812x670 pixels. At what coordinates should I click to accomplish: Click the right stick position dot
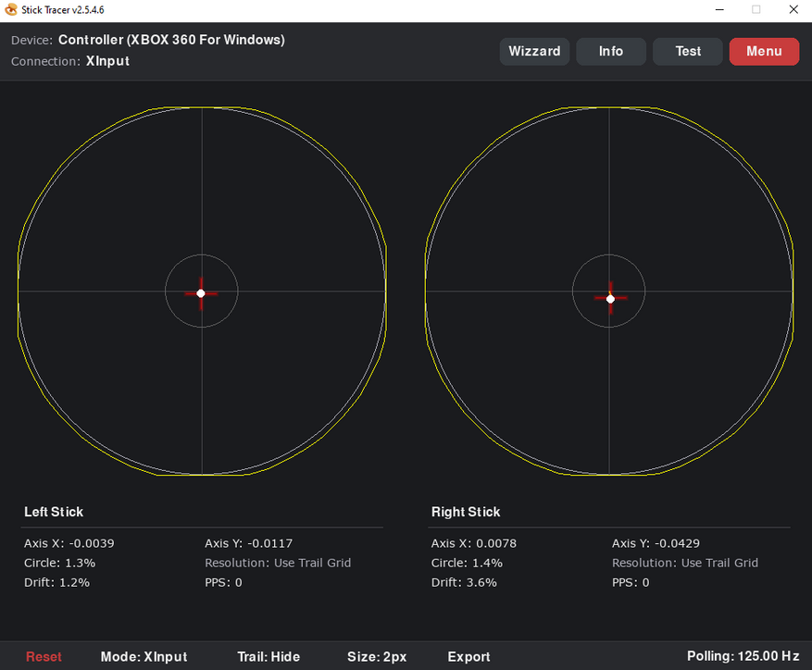pyautogui.click(x=610, y=299)
